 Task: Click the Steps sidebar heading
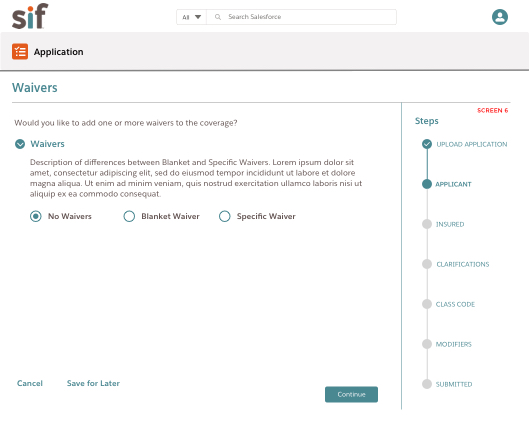426,121
